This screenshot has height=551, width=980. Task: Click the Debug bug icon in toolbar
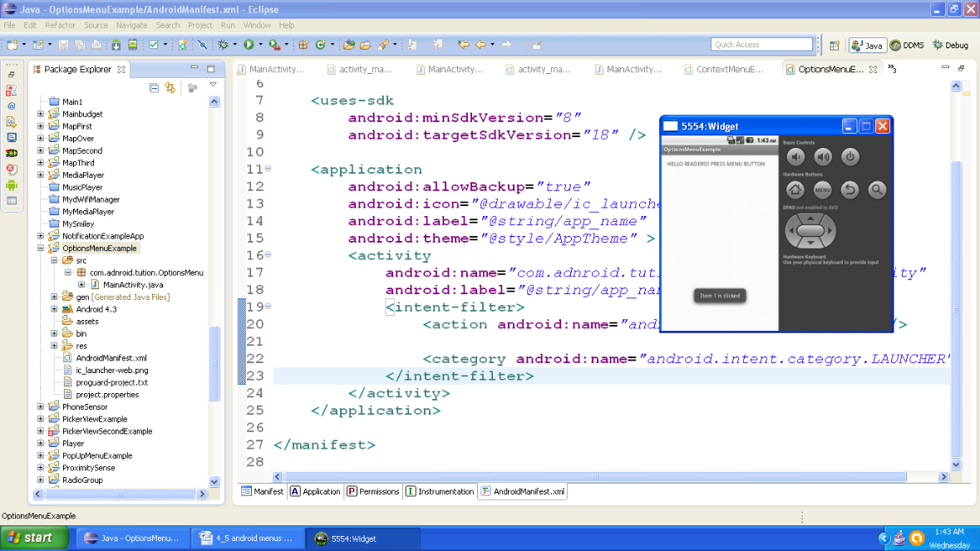(223, 44)
